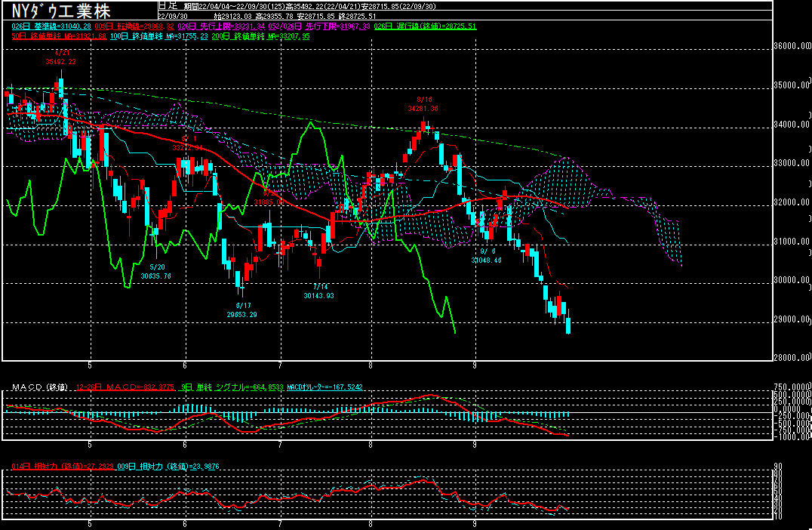This screenshot has height=530, width=812.
Task: Click the 9/6 low 31048.46 annotation
Action: (486, 256)
